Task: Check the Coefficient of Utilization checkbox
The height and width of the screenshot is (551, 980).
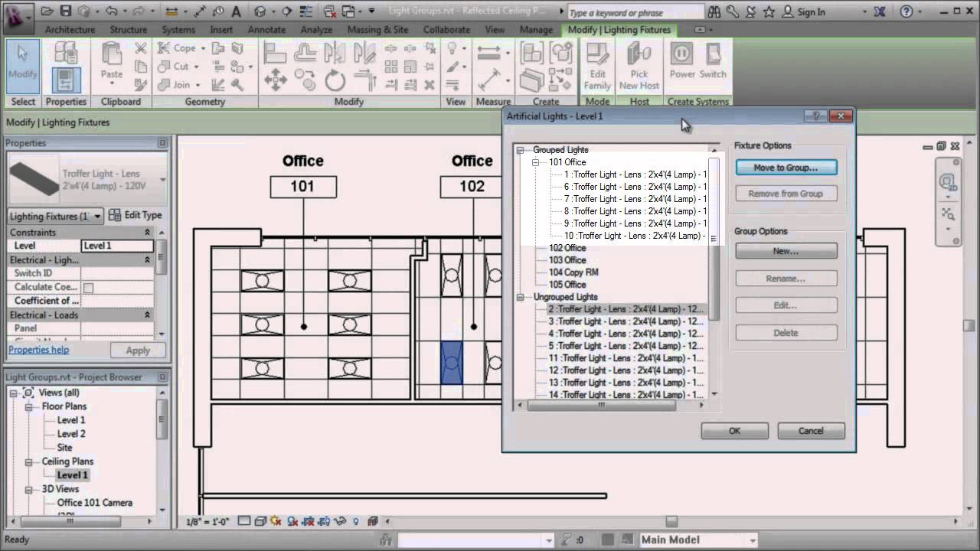Action: [87, 286]
